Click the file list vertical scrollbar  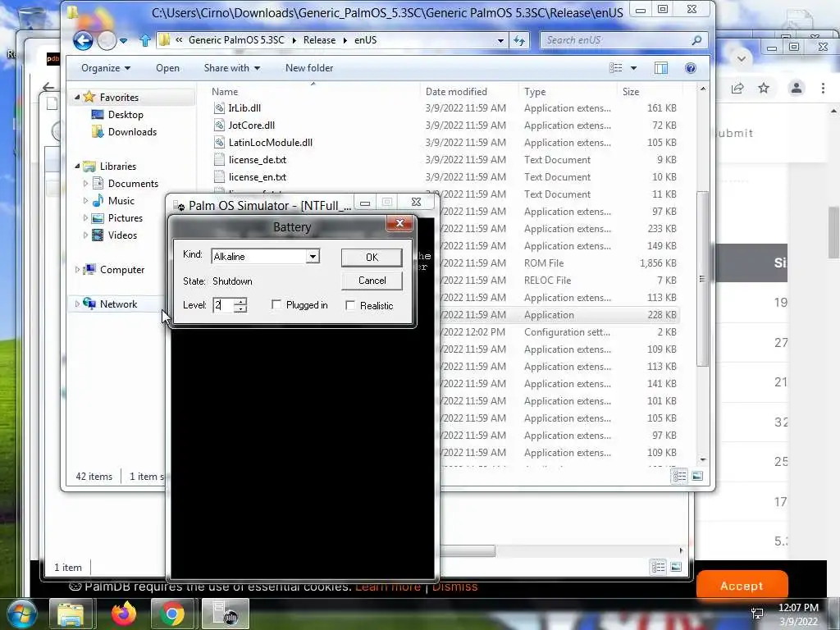coord(702,279)
